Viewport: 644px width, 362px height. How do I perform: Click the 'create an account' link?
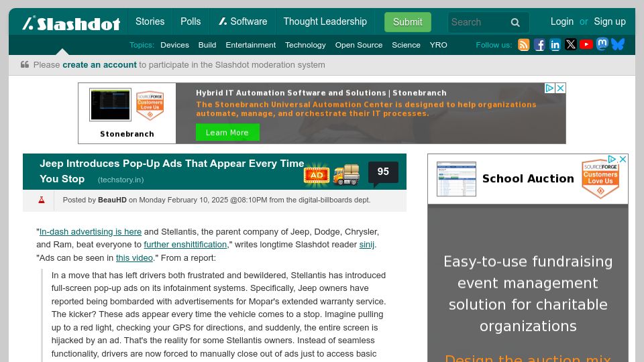coord(99,65)
